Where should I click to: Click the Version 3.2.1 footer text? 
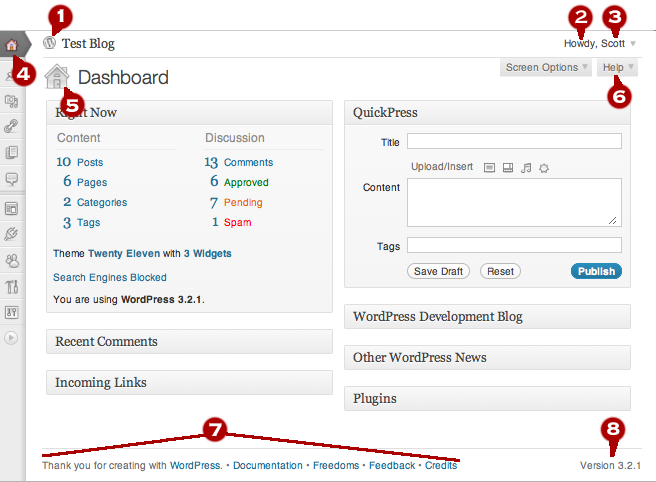pyautogui.click(x=610, y=465)
